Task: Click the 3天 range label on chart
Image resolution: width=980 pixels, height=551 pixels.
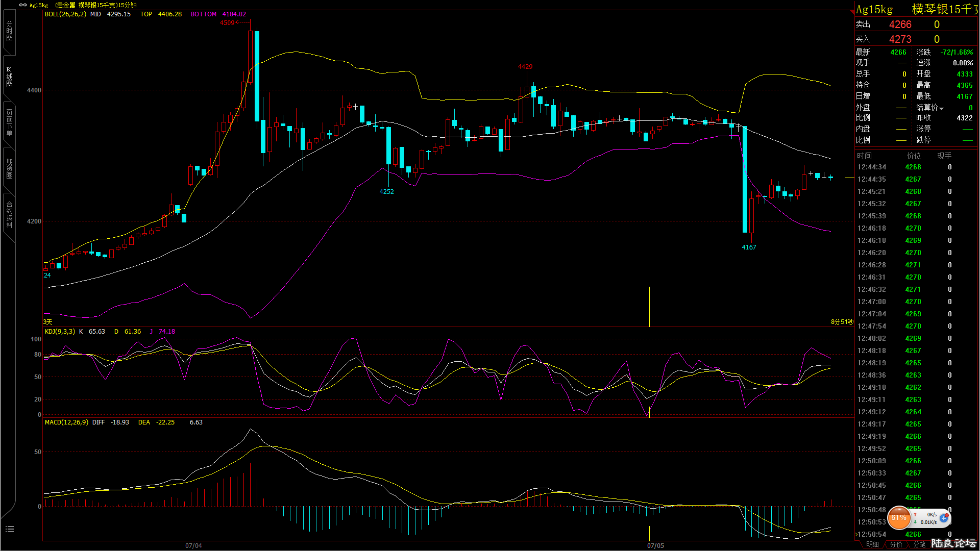Action: click(47, 322)
